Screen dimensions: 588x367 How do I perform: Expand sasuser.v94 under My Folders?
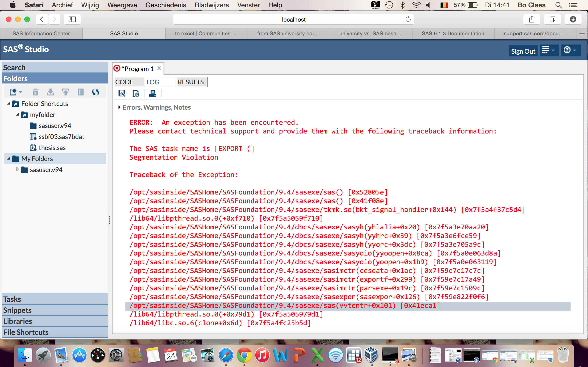17,170
